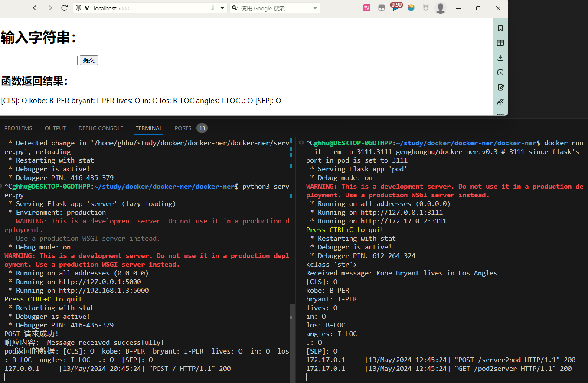588x383 pixels.
Task: Click the http://127.0.0.1:5000 link in left terminal
Action: [x=100, y=282]
